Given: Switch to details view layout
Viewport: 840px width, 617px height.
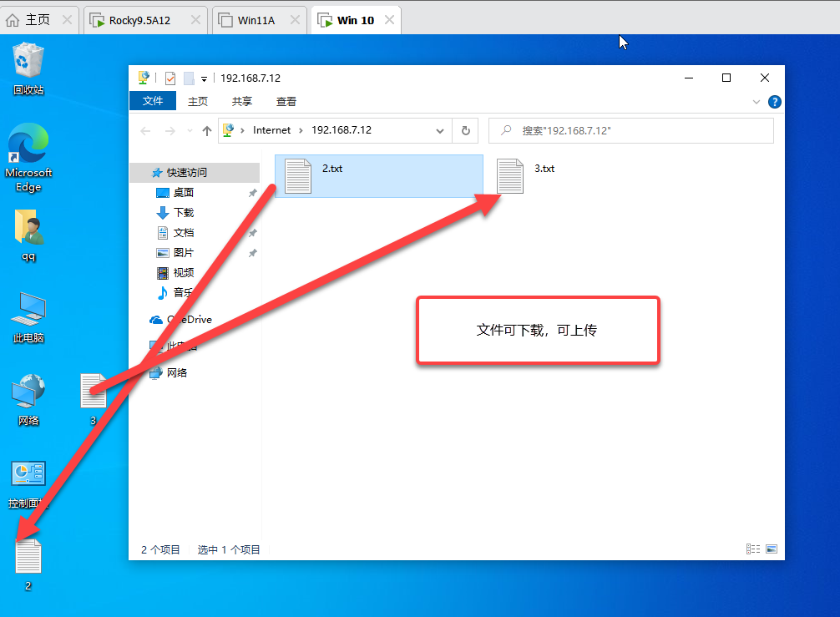Looking at the screenshot, I should 753,549.
